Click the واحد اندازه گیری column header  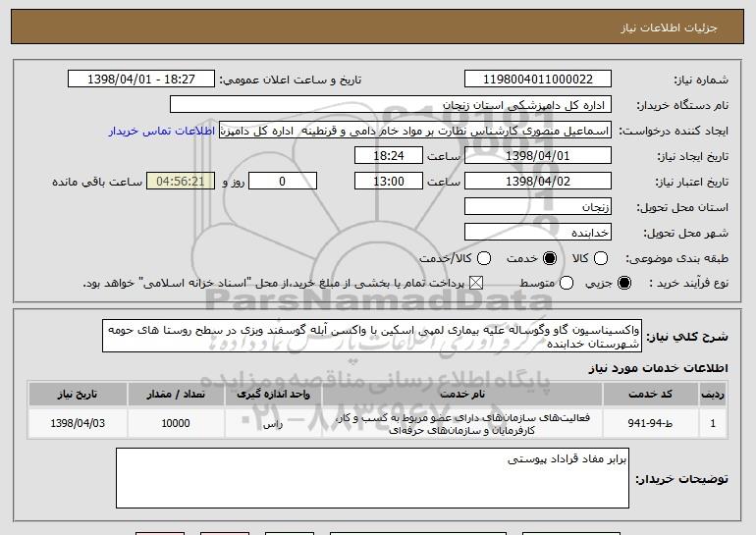[273, 395]
